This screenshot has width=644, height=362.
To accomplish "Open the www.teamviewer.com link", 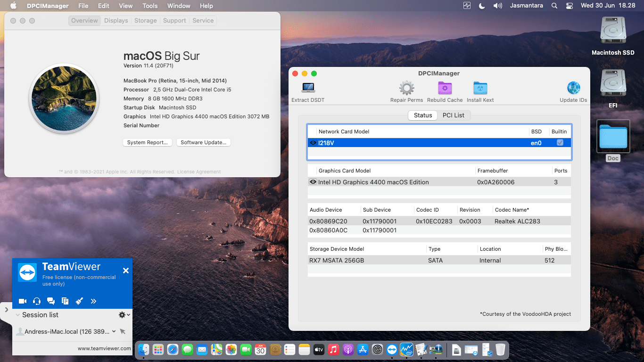I will click(x=104, y=348).
